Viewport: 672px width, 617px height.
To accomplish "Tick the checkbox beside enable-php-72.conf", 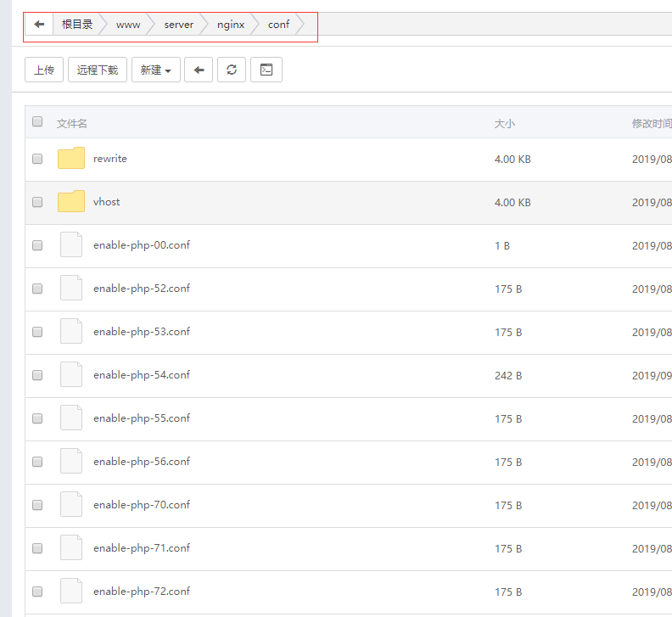I will [37, 592].
